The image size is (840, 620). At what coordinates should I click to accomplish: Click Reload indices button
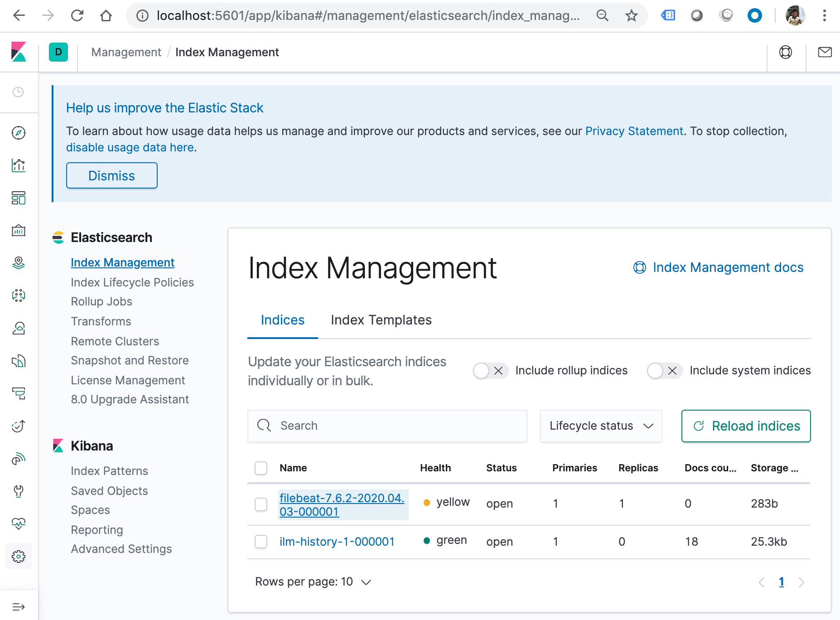coord(746,426)
